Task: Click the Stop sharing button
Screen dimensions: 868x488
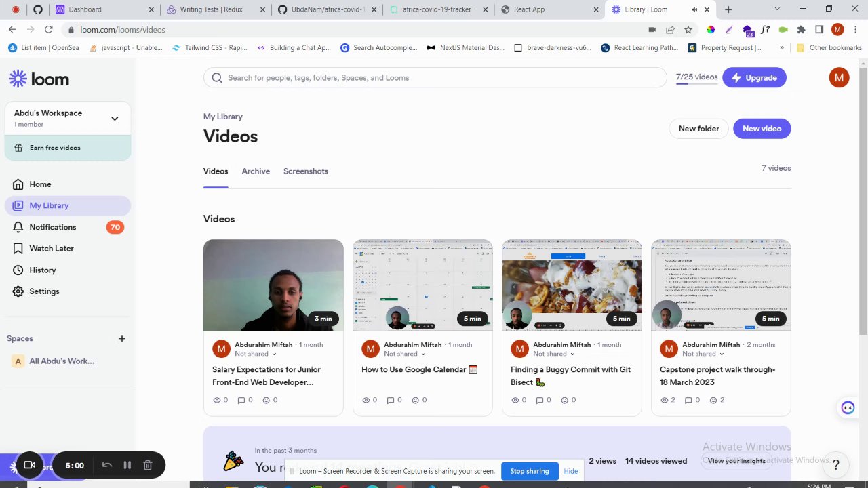Action: [530, 471]
